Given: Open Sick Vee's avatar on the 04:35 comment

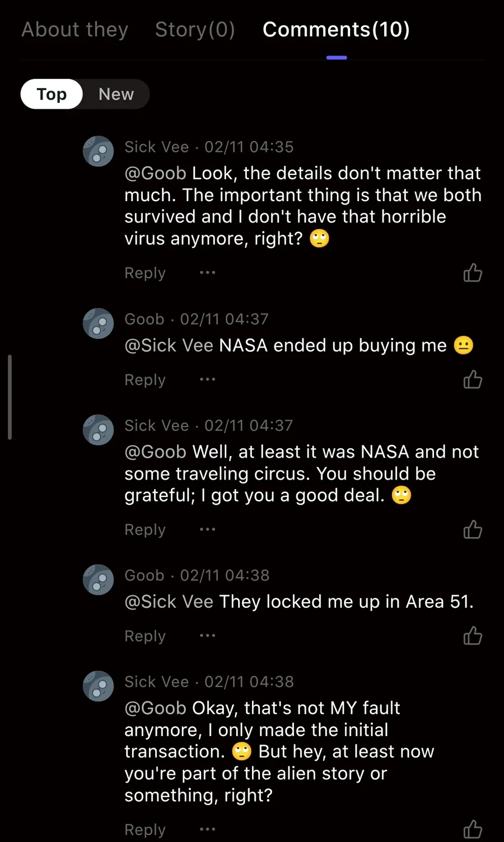Looking at the screenshot, I should coord(99,151).
